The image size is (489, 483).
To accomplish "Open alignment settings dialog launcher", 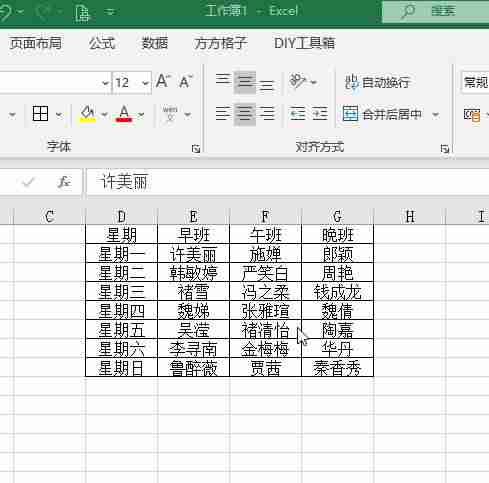I will click(x=444, y=149).
